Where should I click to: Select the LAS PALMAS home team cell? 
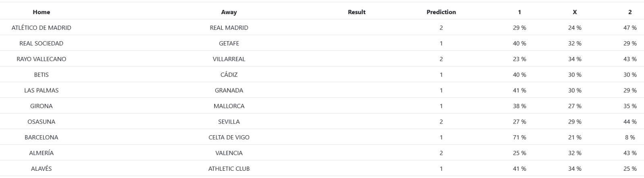pyautogui.click(x=41, y=90)
